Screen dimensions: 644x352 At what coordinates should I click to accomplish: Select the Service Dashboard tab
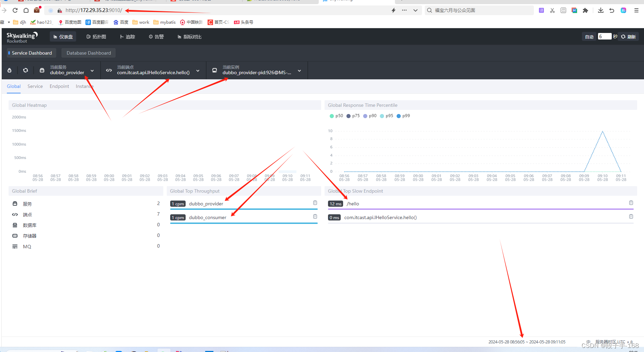32,53
